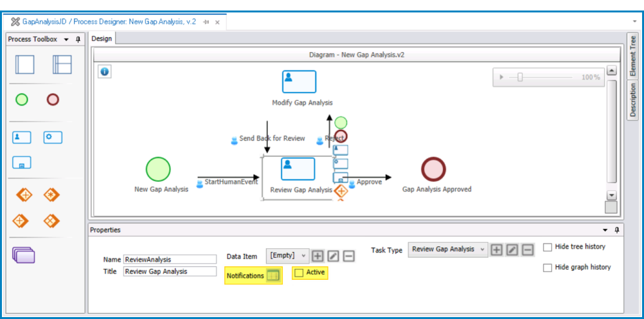This screenshot has height=319, width=644.
Task: Add a new Task Type
Action: (497, 250)
